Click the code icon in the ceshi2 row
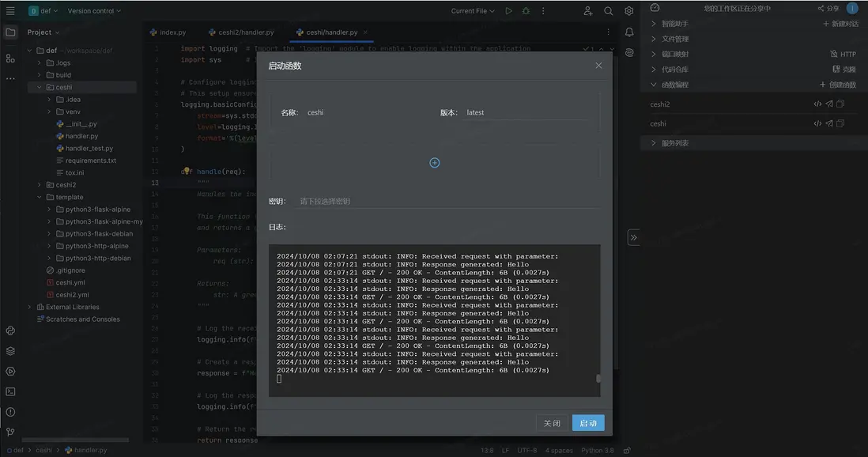 click(x=817, y=104)
